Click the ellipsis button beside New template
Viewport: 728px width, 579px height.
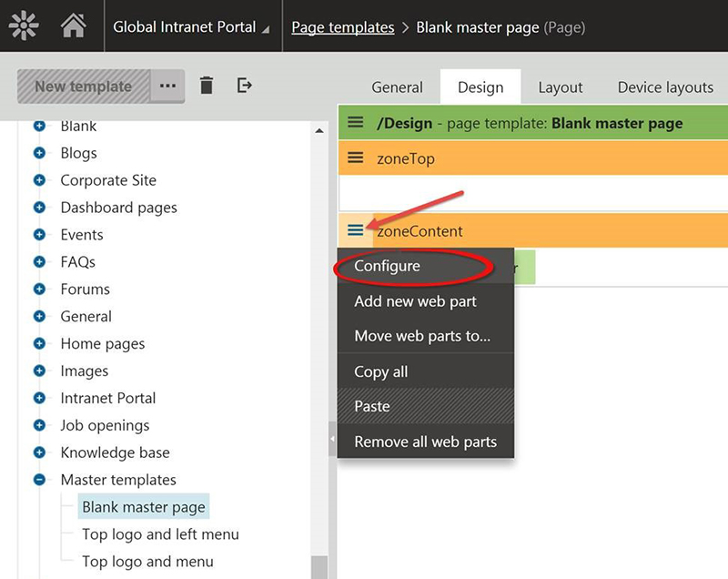point(167,86)
